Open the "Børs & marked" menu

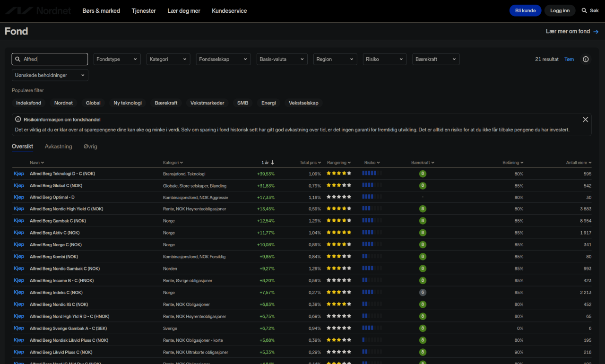(101, 10)
